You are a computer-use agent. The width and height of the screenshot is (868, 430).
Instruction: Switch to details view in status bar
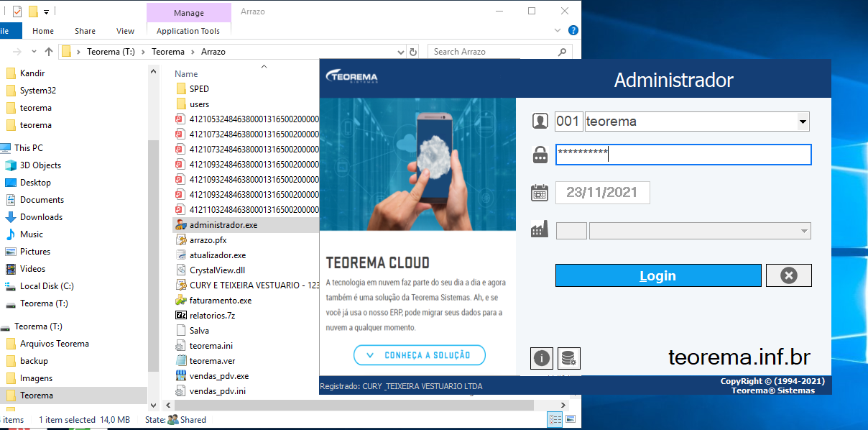[555, 419]
